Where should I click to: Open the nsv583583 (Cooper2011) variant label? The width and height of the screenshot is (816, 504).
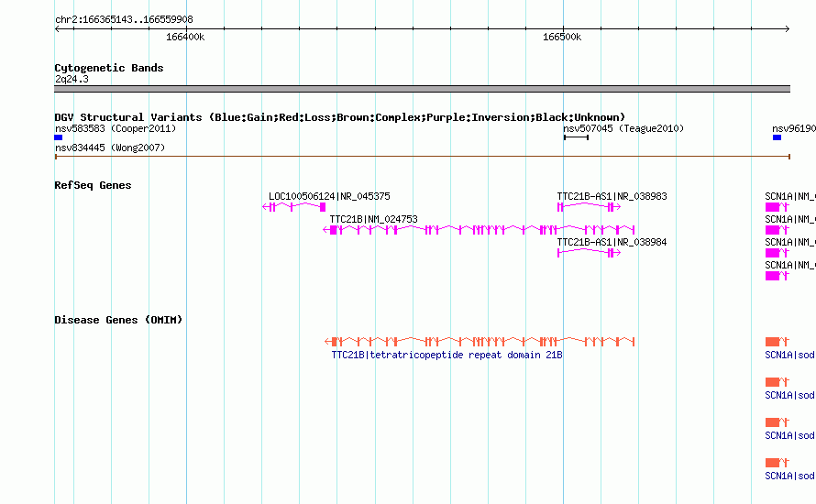coord(116,128)
